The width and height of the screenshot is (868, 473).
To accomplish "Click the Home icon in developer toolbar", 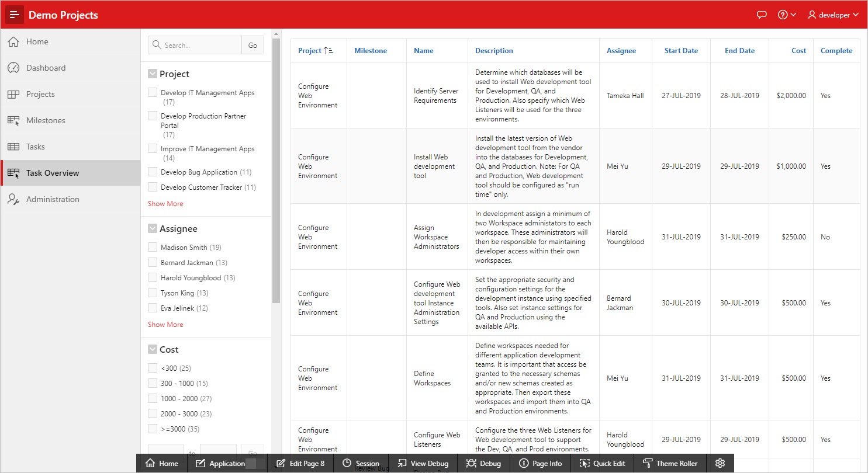I will point(151,463).
